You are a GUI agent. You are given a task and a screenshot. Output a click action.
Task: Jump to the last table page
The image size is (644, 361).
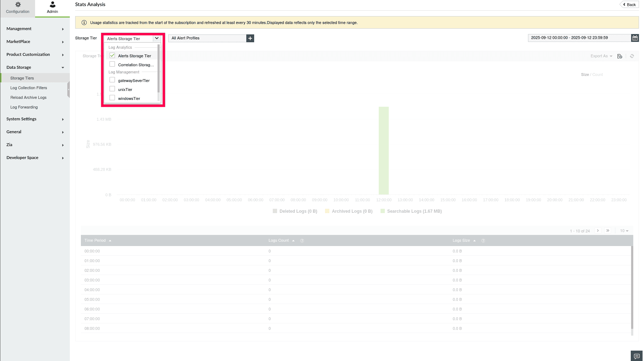[608, 231]
